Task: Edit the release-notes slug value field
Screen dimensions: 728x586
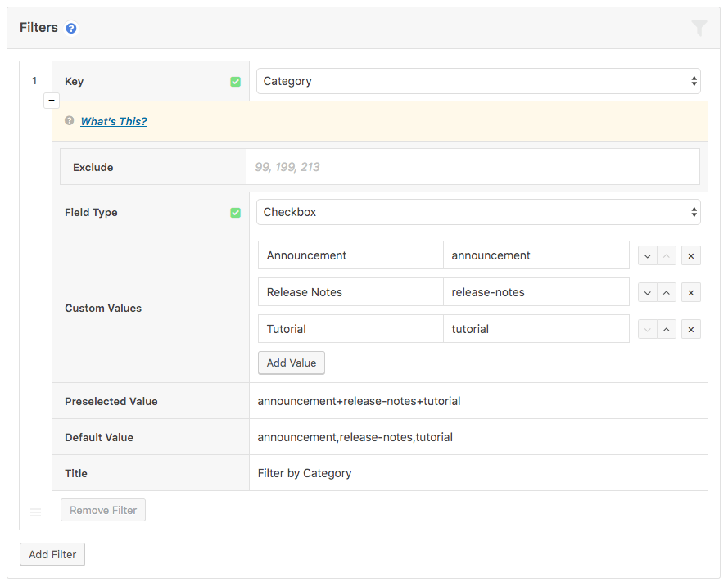Action: (x=536, y=292)
